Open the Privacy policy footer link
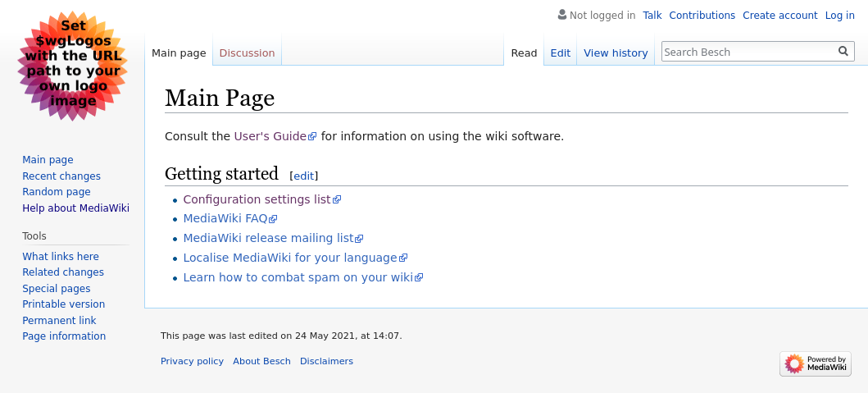Viewport: 868px width, 393px height. [192, 361]
